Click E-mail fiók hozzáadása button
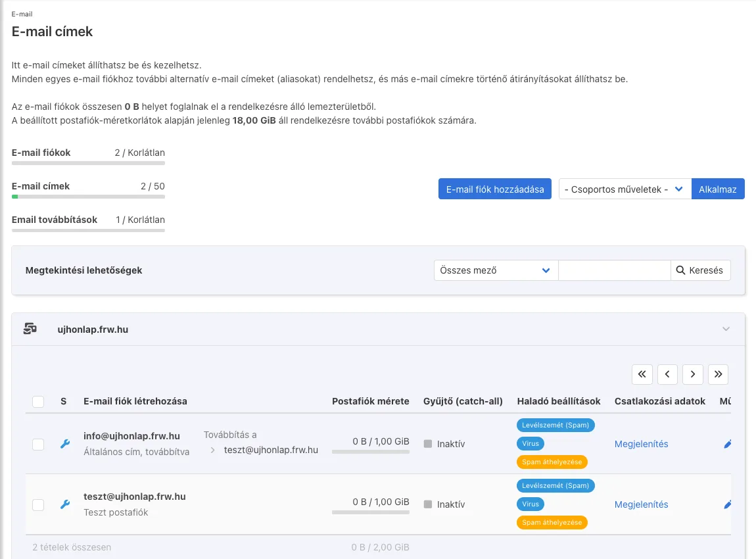 [x=494, y=189]
